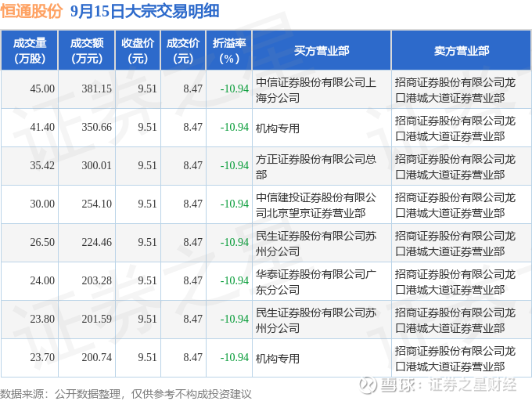Select the 成交量(万股) column header
Image resolution: width=532 pixels, height=401 pixels.
point(30,51)
